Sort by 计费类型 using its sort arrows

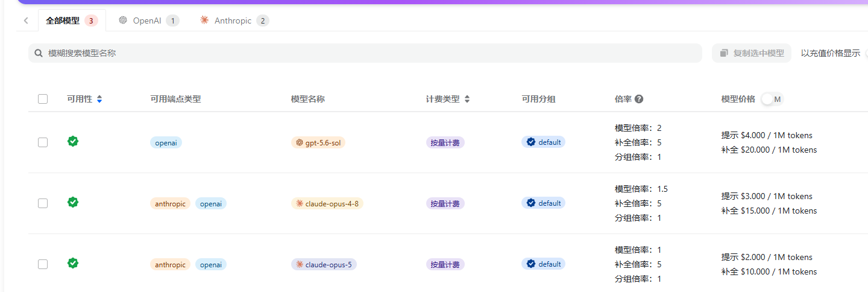(467, 99)
